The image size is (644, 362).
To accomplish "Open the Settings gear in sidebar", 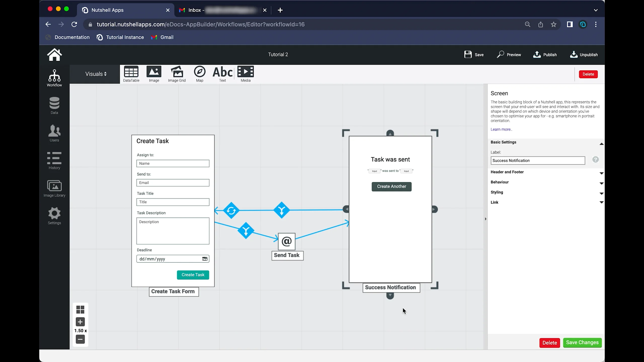I will [54, 216].
